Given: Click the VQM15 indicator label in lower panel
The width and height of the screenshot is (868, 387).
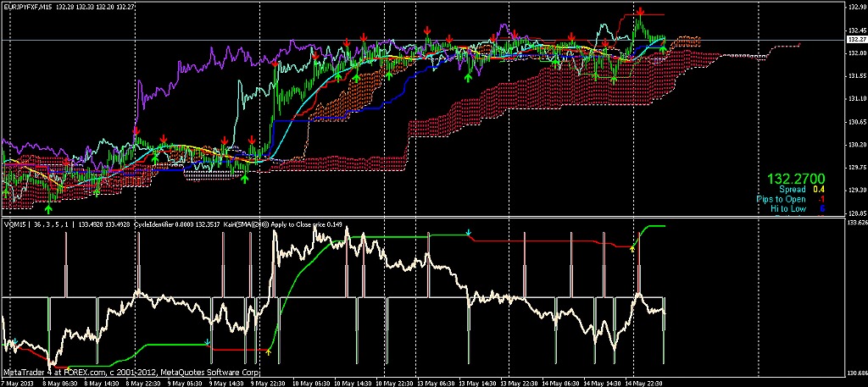Looking at the screenshot, I should (x=15, y=225).
